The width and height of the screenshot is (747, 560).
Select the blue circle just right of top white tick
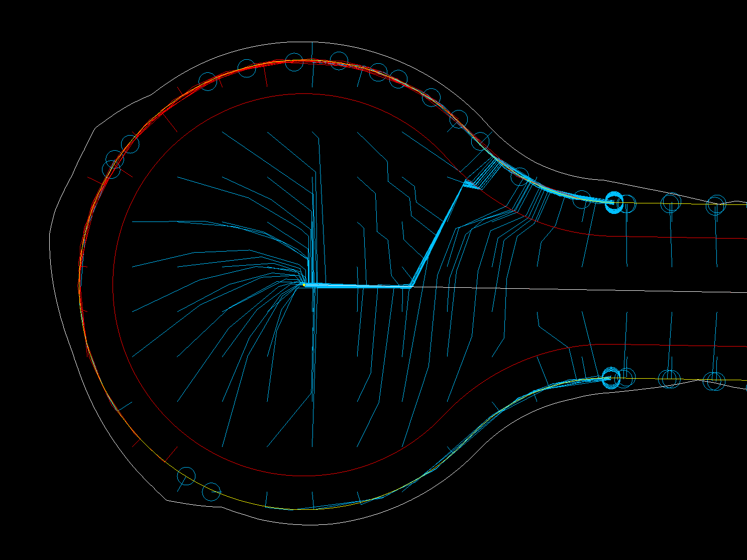pyautogui.click(x=339, y=61)
